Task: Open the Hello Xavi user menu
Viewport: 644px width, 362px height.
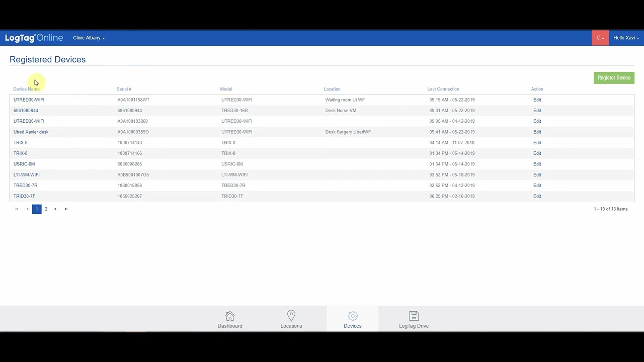Action: pos(626,38)
